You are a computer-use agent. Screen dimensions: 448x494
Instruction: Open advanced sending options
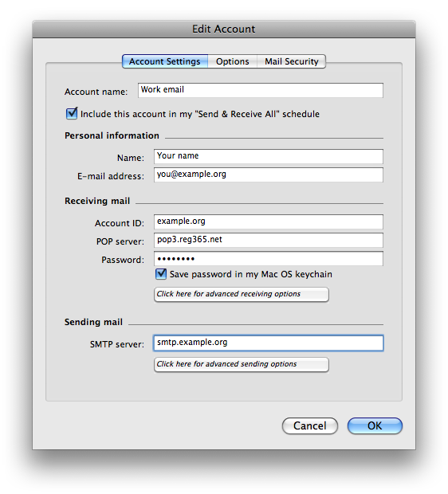(242, 364)
